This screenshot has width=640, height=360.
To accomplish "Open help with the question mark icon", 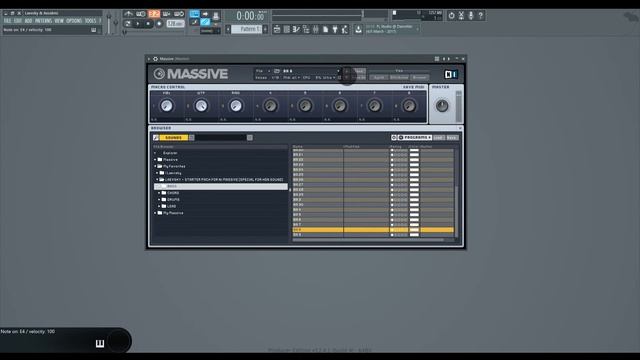I will 481,16.
